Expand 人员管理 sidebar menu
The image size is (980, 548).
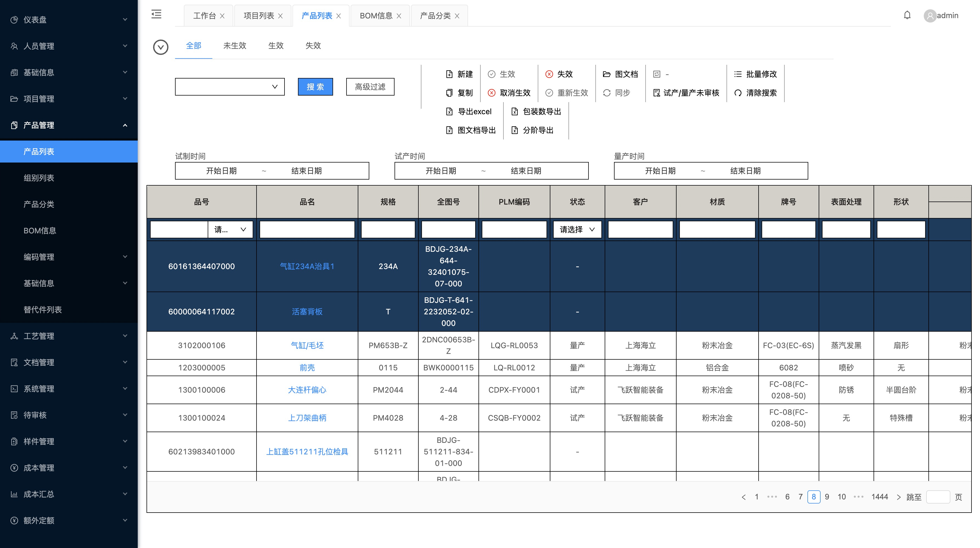click(69, 46)
